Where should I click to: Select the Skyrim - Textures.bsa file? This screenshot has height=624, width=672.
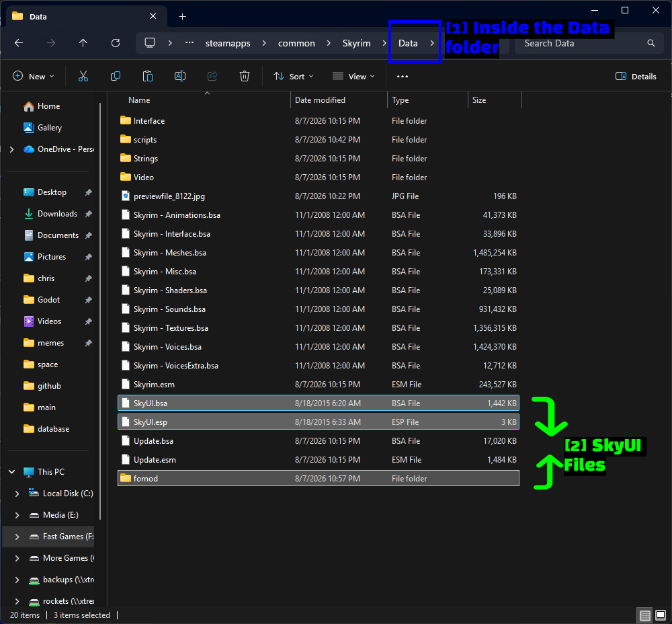[x=318, y=328]
